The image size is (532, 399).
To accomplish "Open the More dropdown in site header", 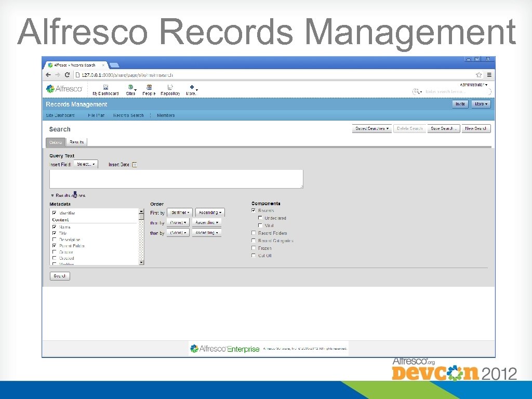I will tap(481, 104).
